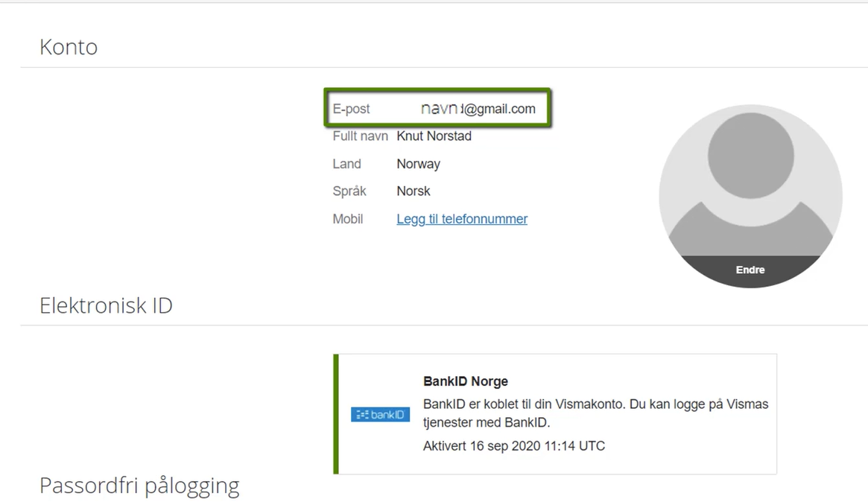Click the Aktivert 16 sep 2020 timestamp
The height and width of the screenshot is (502, 868).
513,446
